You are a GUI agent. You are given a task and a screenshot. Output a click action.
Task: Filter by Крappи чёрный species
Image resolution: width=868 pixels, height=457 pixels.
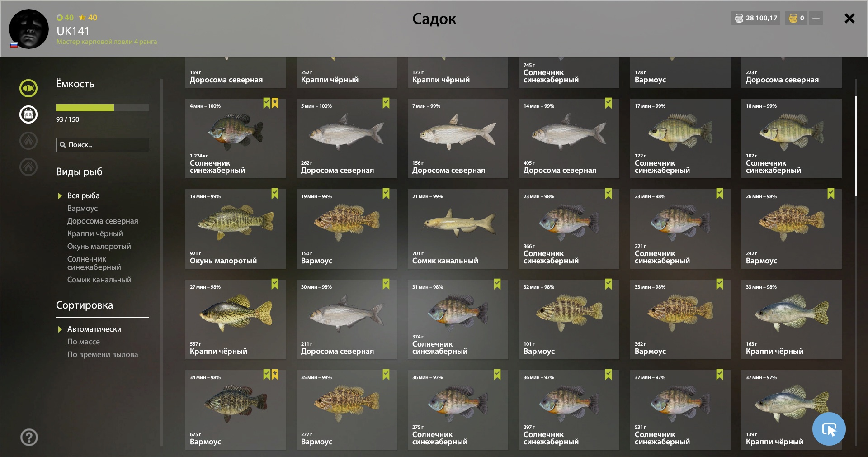tap(95, 233)
